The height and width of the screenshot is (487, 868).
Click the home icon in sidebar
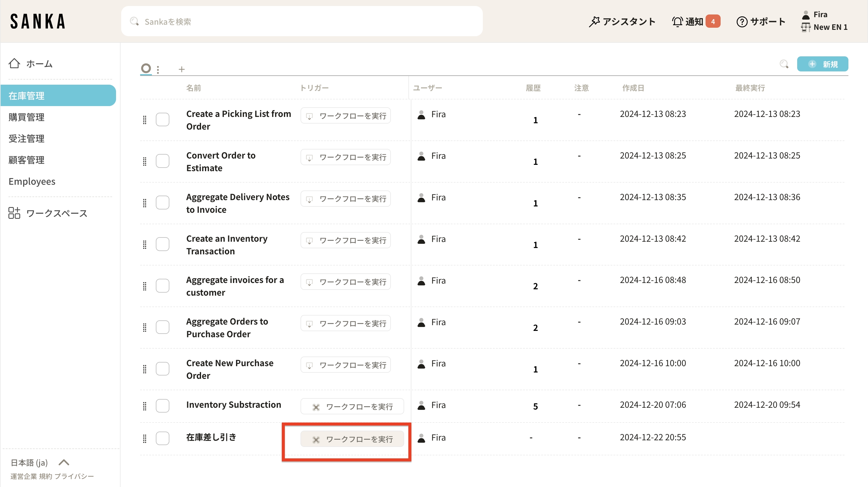click(14, 63)
